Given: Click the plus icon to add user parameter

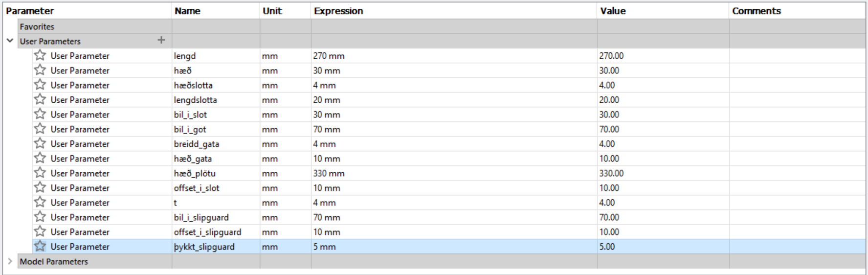Looking at the screenshot, I should pos(161,41).
